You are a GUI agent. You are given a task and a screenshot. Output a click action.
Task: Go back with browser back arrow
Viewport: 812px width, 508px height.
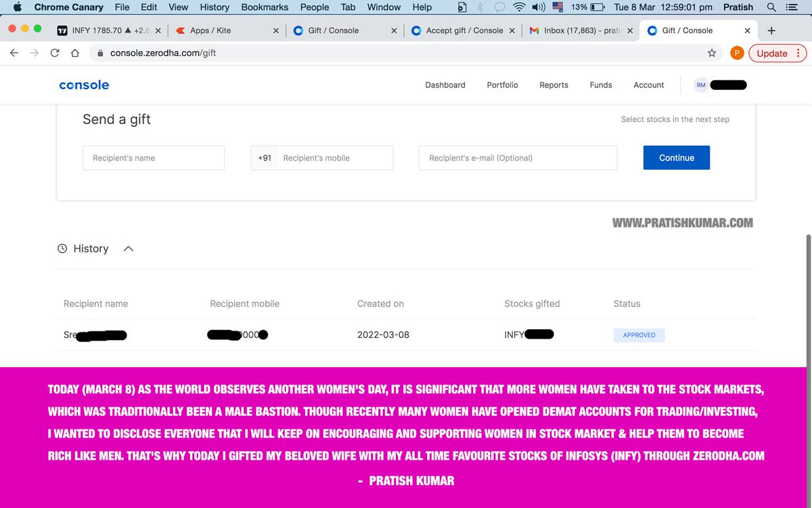pyautogui.click(x=14, y=53)
